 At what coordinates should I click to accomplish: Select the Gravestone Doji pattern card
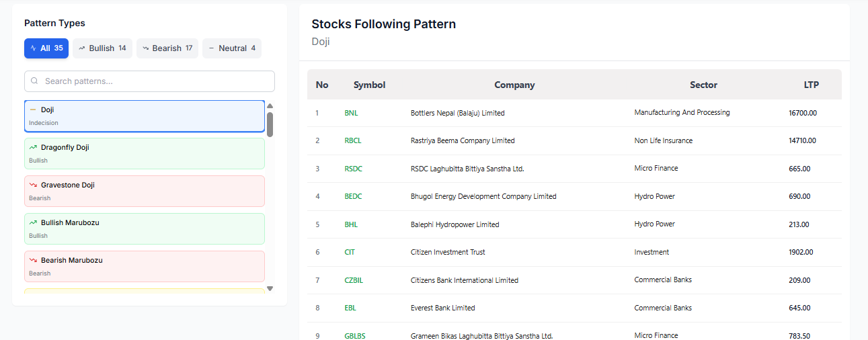click(145, 191)
